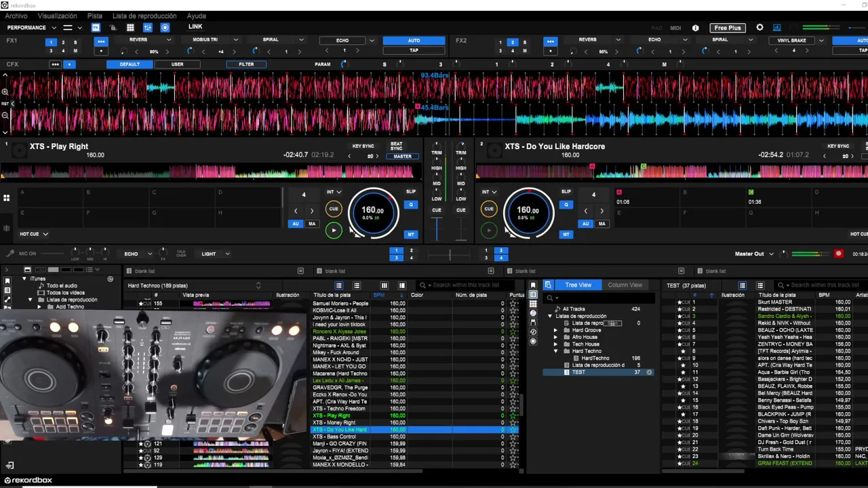This screenshot has height=488, width=868.
Task: Select CFX USER bank
Action: [x=178, y=64]
